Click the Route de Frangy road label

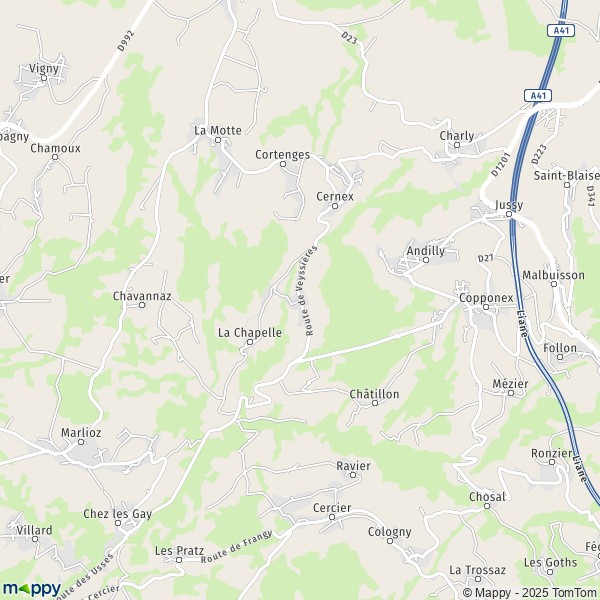click(236, 546)
